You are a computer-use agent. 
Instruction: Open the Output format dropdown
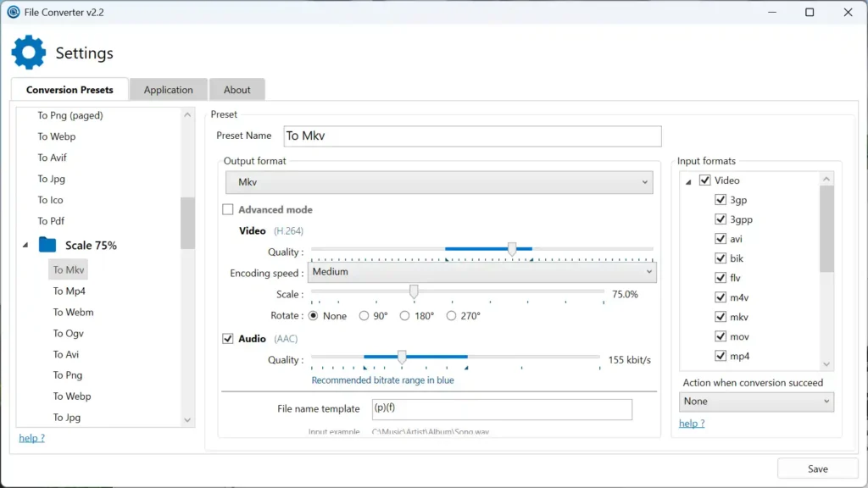tap(439, 181)
